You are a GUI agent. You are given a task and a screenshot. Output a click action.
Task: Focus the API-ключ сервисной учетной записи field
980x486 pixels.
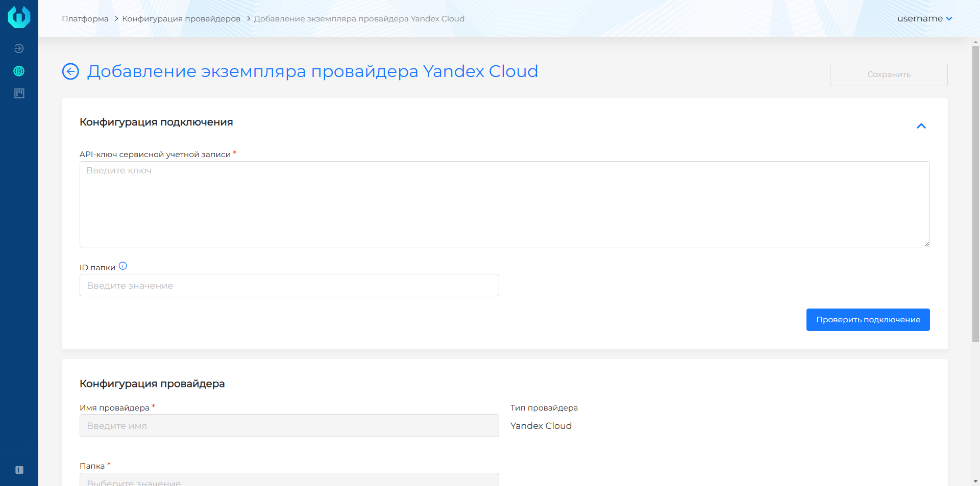coord(504,204)
